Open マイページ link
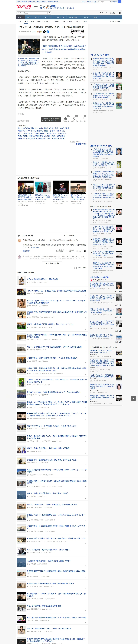 (x=103, y=13)
